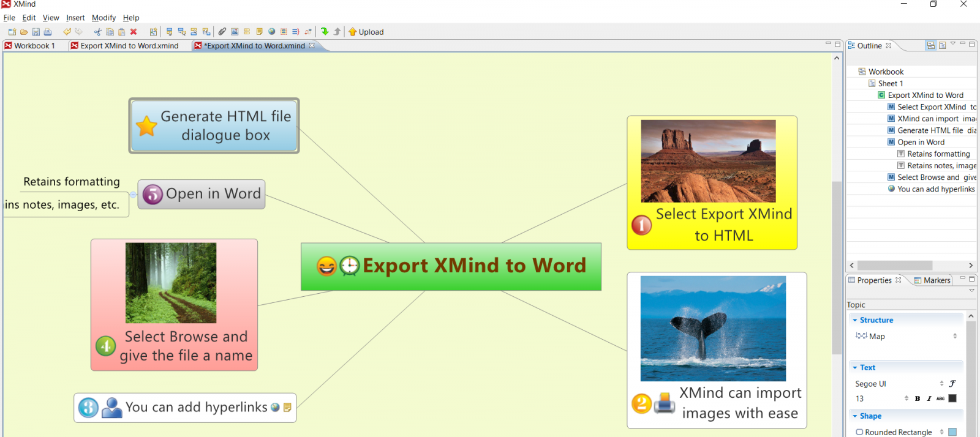Open the File menu
This screenshot has height=437, width=980.
pyautogui.click(x=9, y=18)
